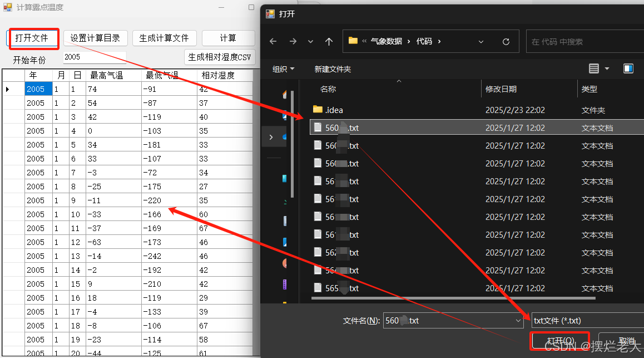Click the 计算 button

[x=228, y=38]
